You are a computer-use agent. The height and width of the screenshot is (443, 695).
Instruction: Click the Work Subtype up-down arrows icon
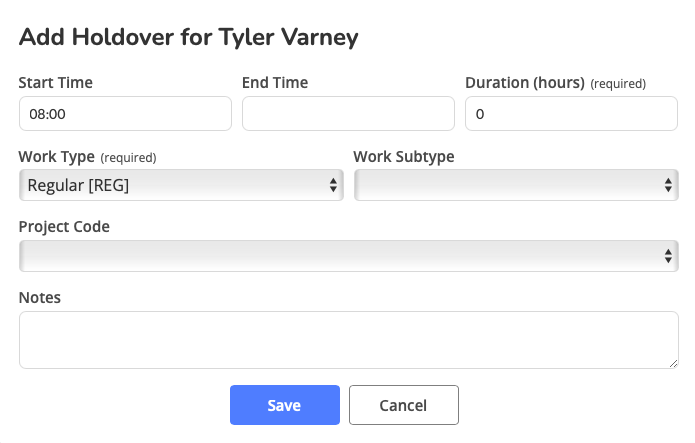click(668, 185)
